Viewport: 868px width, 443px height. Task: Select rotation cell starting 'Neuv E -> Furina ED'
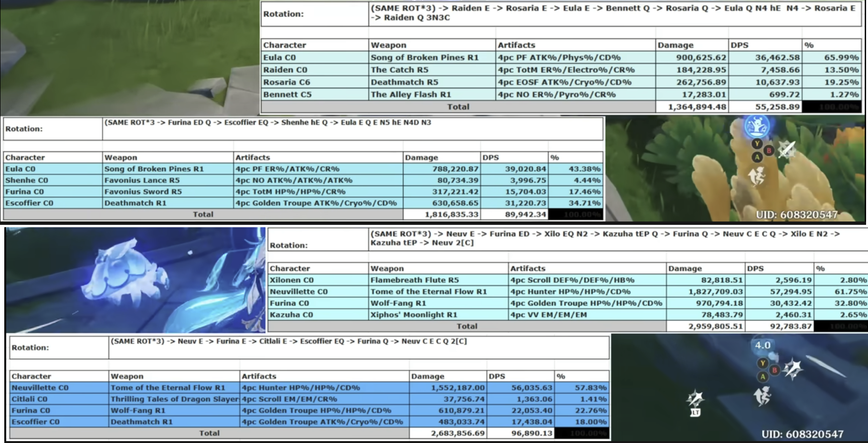[618, 240]
